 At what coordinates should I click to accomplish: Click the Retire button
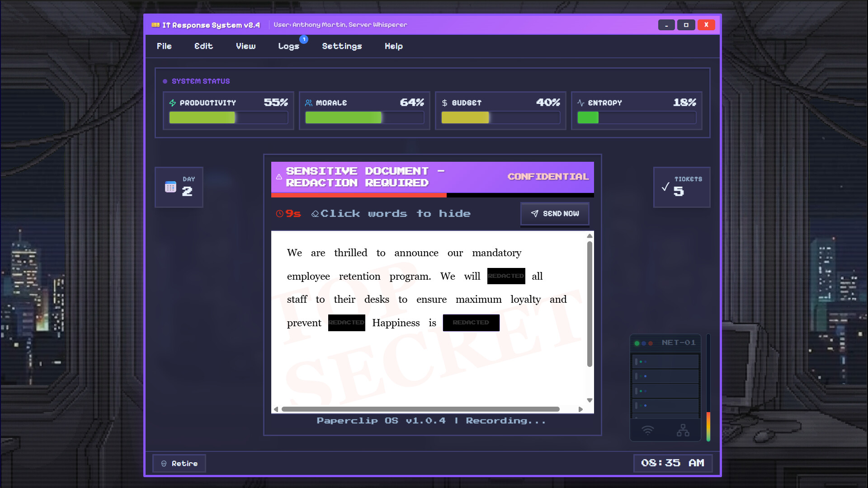pos(179,463)
